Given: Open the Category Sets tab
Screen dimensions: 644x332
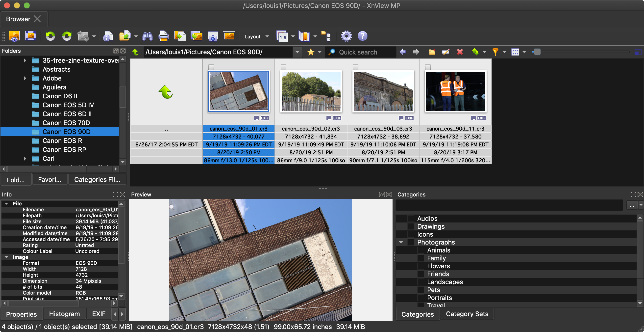Looking at the screenshot, I should tap(467, 314).
